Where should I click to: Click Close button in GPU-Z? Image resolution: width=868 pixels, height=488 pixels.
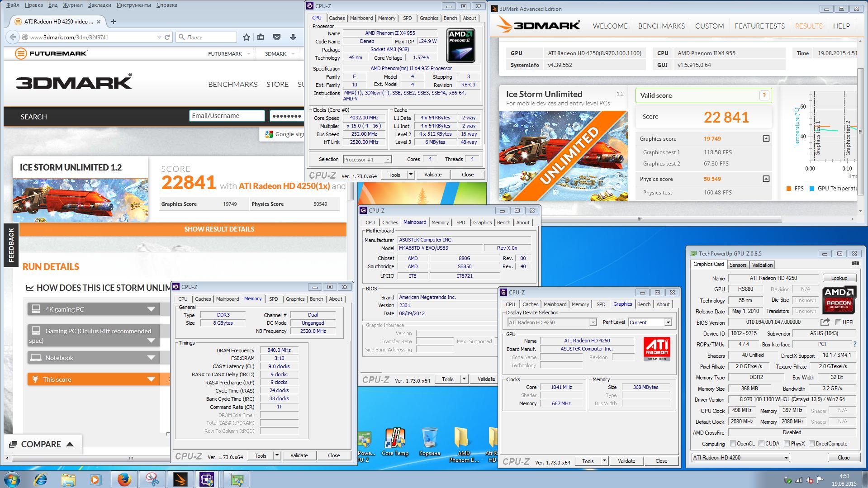click(844, 457)
